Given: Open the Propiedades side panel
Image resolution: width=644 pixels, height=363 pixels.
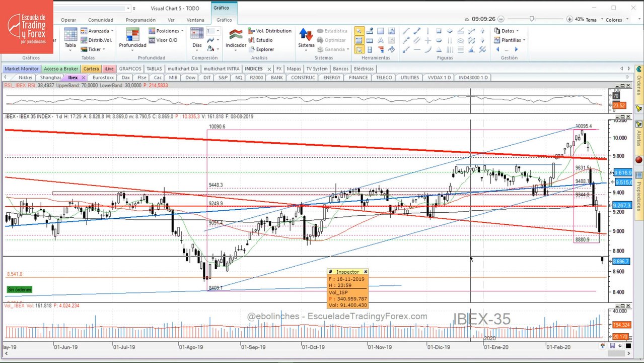Looking at the screenshot, I should pos(639,196).
